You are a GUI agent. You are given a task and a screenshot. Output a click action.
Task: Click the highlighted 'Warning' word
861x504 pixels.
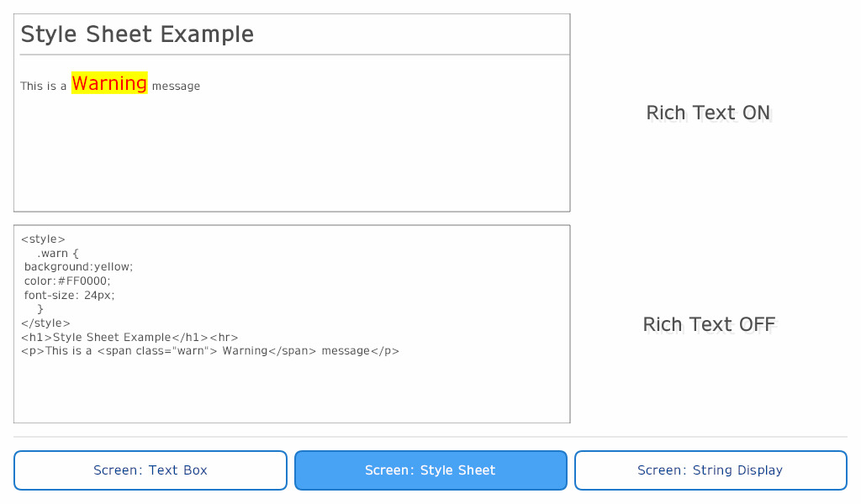[109, 83]
